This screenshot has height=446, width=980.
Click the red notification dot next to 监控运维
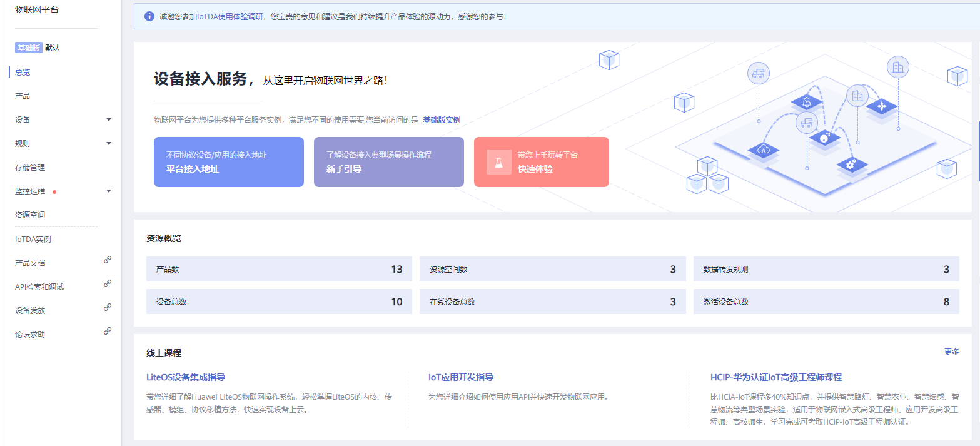click(54, 192)
